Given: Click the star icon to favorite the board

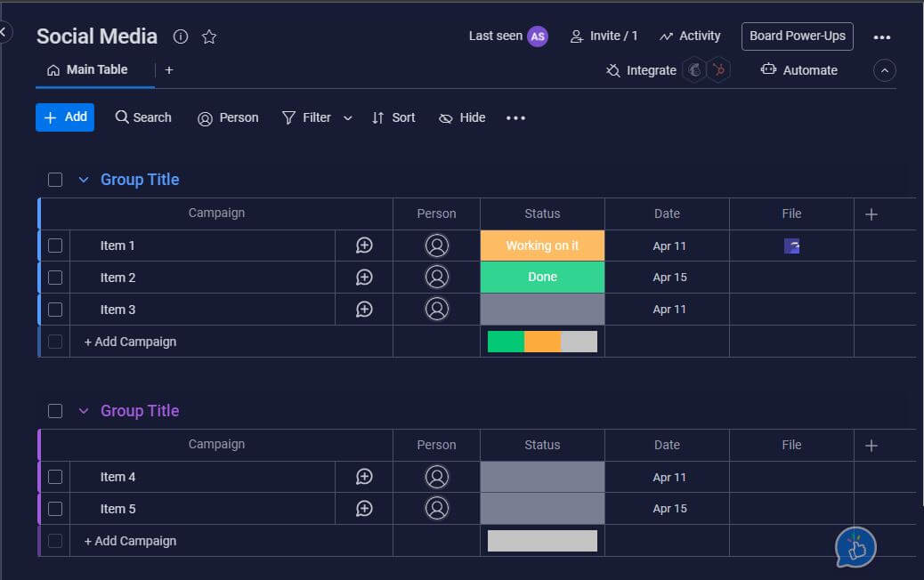Looking at the screenshot, I should (x=209, y=36).
